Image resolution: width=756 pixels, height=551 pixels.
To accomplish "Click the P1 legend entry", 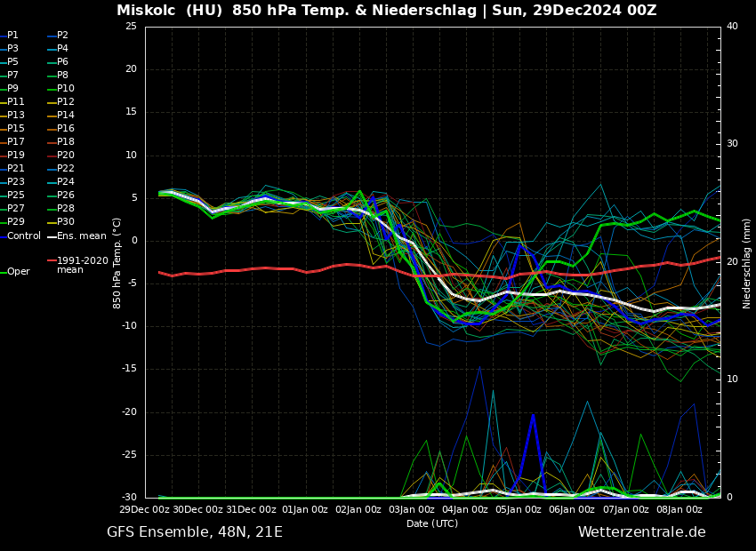I will (x=12, y=36).
